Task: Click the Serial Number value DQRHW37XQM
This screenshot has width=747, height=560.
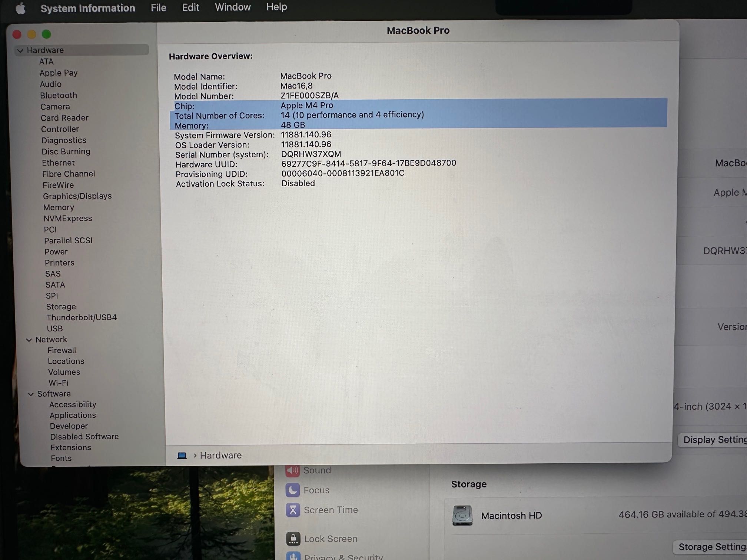Action: (311, 154)
